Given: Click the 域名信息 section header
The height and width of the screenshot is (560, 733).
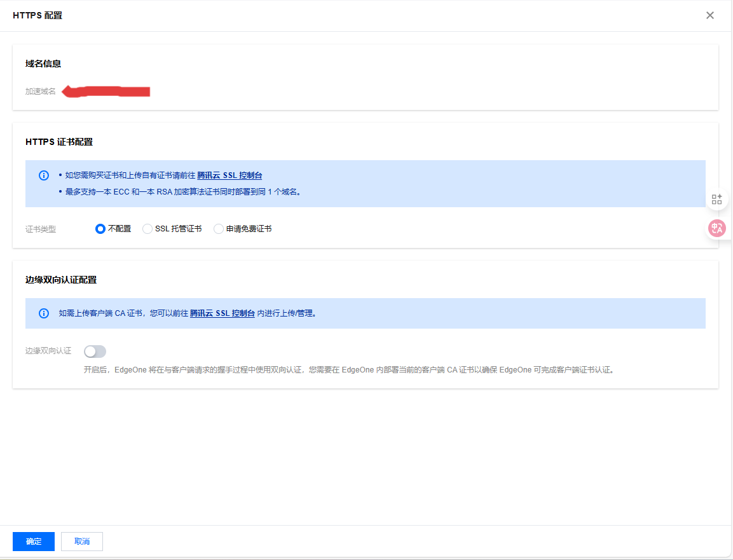Looking at the screenshot, I should coord(42,64).
